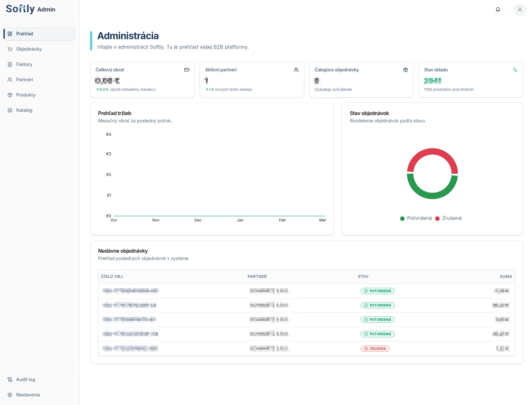Open the notification bell

(498, 10)
